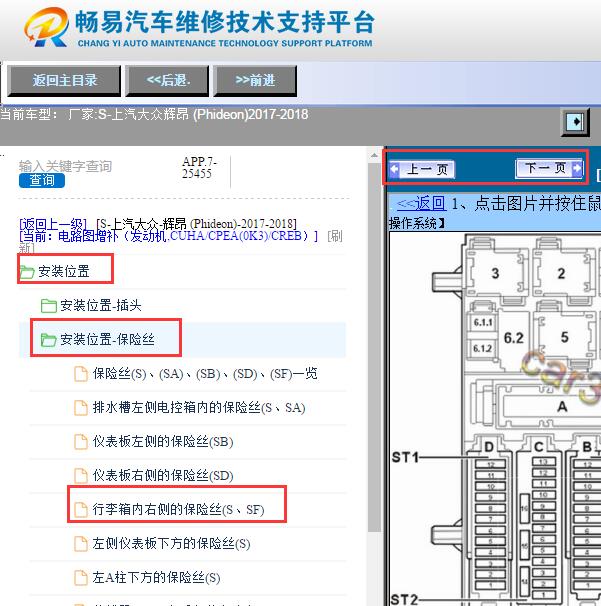Open 排水槽左侧电控箱内的保险丝(S、SA) document
The height and width of the screenshot is (606, 601).
tap(199, 407)
